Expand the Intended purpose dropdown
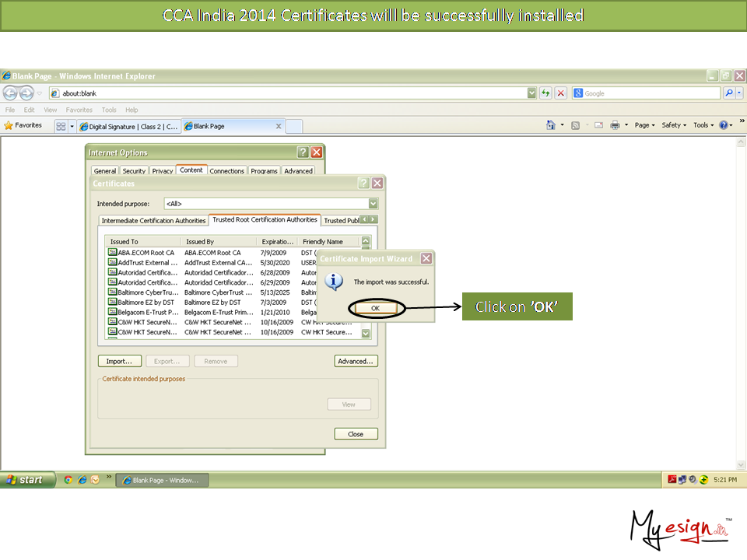This screenshot has height=560, width=747. (373, 204)
